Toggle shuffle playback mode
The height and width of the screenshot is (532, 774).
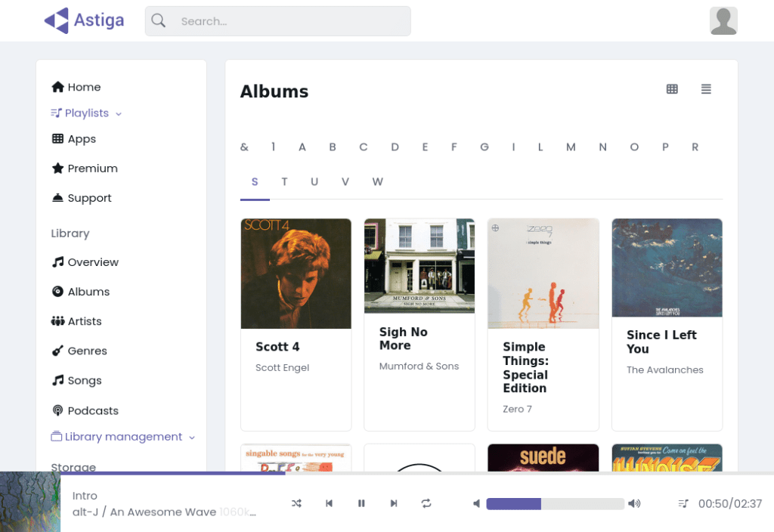click(296, 503)
